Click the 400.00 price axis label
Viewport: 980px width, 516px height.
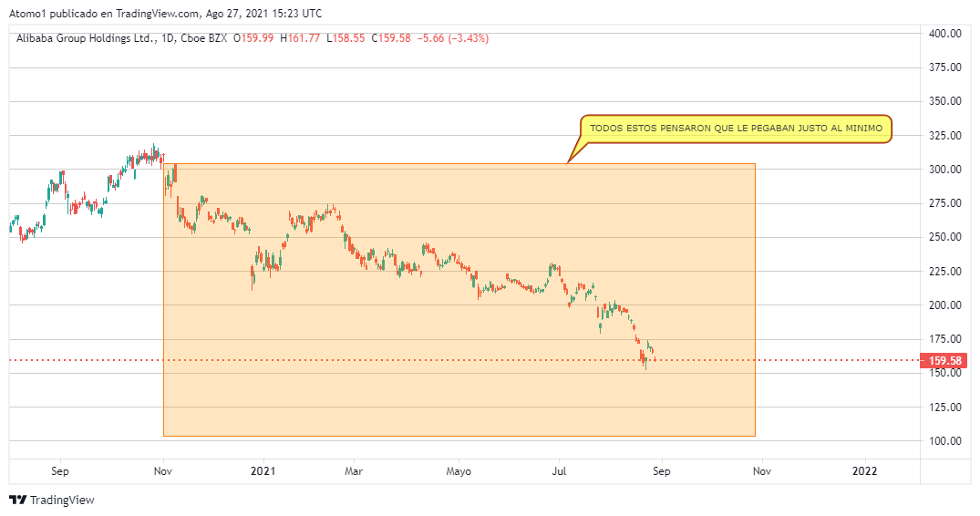(x=945, y=34)
